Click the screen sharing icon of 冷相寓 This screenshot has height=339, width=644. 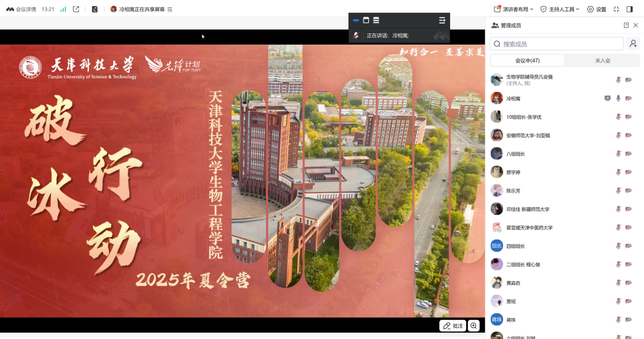click(x=607, y=98)
